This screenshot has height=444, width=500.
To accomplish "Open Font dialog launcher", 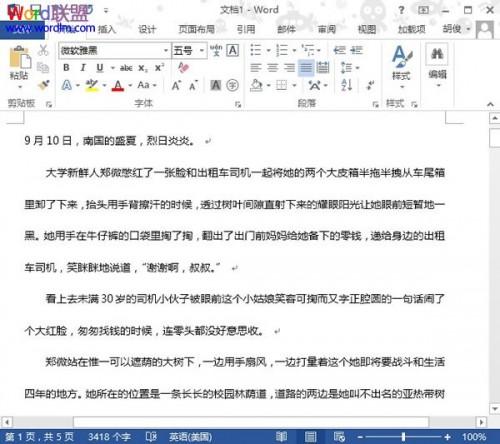I will pos(238,104).
